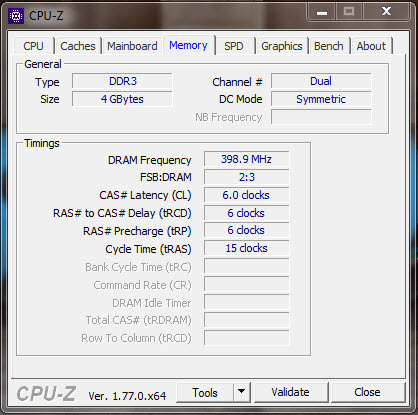Click the DRAM Frequency value field
The image size is (418, 415).
(x=246, y=159)
